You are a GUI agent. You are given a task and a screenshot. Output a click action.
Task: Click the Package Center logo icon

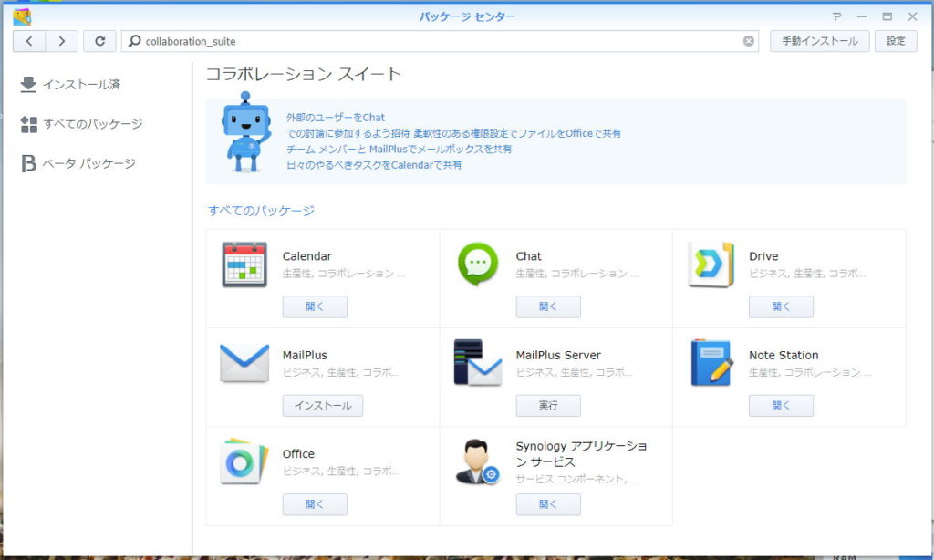(x=22, y=16)
